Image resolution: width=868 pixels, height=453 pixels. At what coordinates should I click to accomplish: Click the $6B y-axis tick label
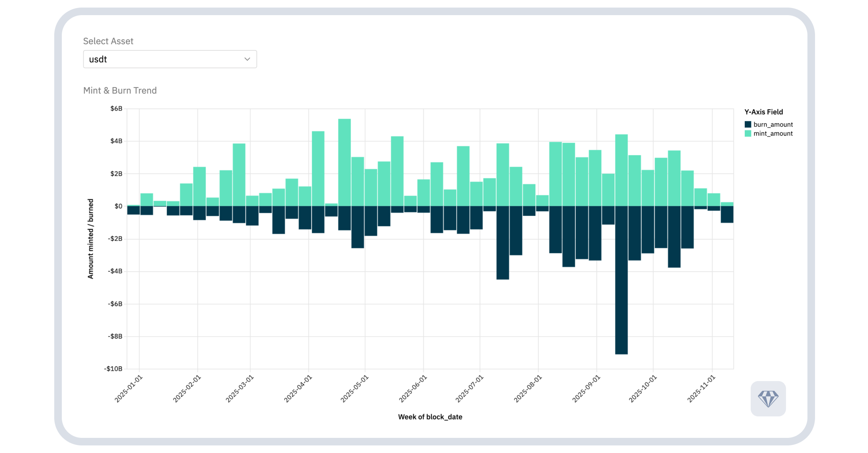tap(116, 109)
